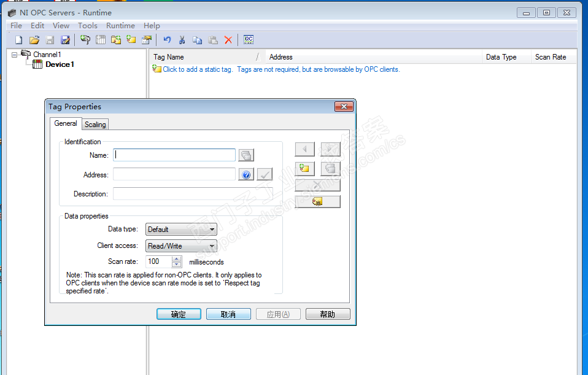588x375 pixels.
Task: Increase the scan rate with the up arrow
Action: coord(177,259)
